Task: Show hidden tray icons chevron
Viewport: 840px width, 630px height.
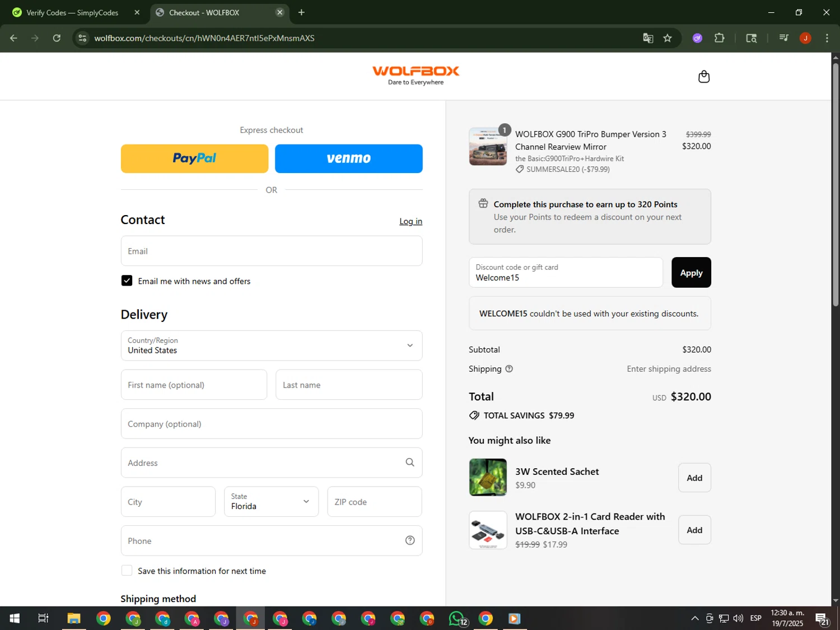Action: pyautogui.click(x=695, y=618)
